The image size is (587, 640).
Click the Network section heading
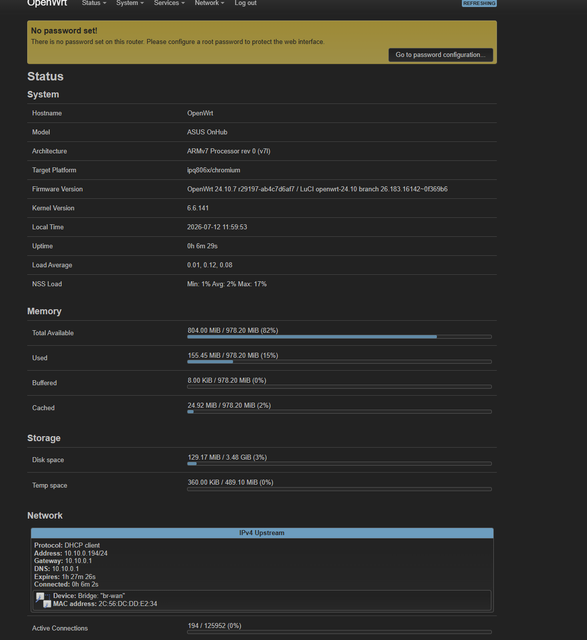click(45, 516)
